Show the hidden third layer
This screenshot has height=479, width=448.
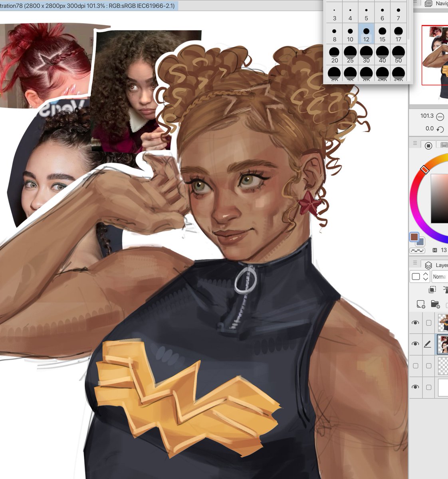415,366
